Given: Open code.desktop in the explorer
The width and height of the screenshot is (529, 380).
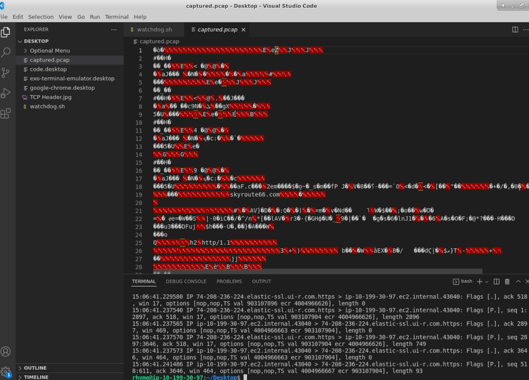Looking at the screenshot, I should click(70, 69).
